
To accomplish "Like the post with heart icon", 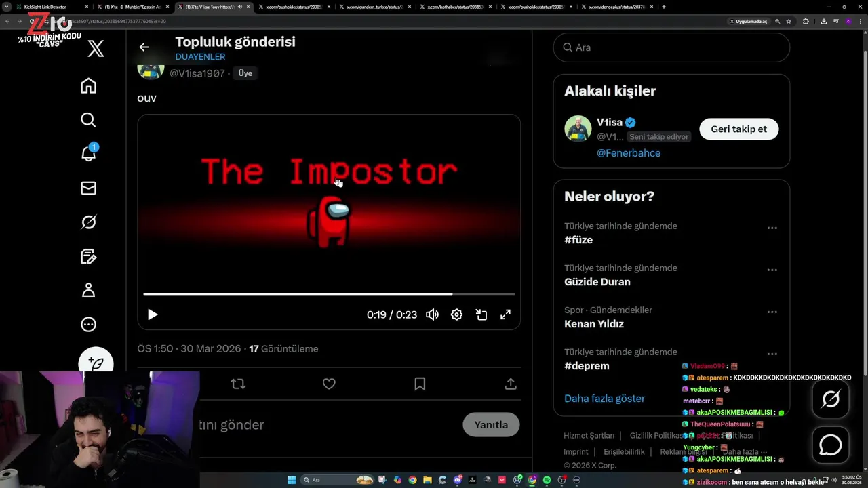I will coord(329,384).
